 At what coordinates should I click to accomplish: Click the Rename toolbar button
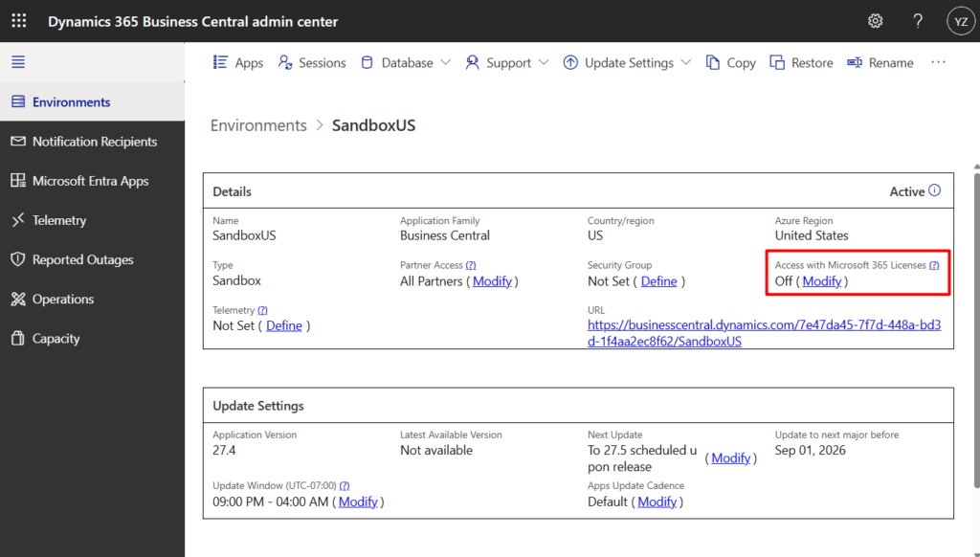pyautogui.click(x=880, y=62)
